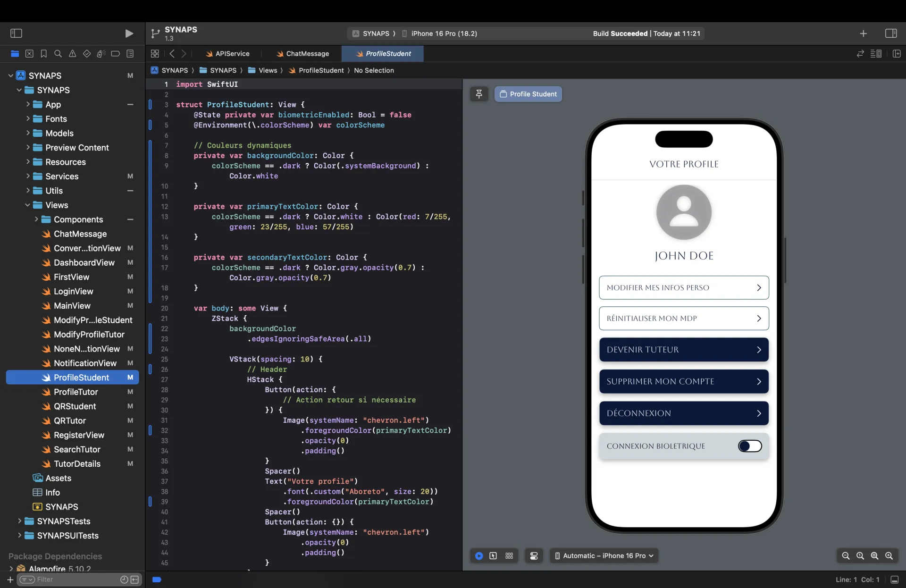Image resolution: width=906 pixels, height=588 pixels.
Task: Add an editor pane on the right
Action: (897, 54)
